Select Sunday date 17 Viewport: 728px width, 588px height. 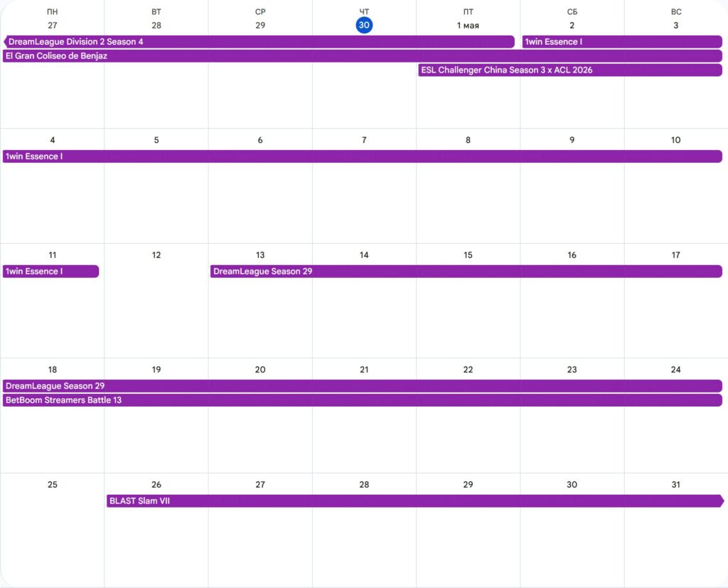(x=675, y=255)
